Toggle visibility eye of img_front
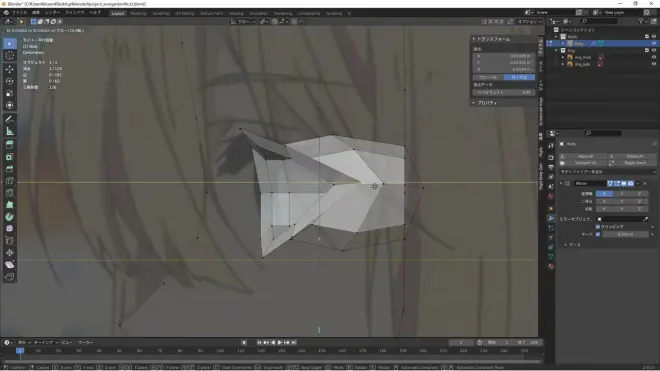Screen dimensions: 660x371 (x=654, y=57)
